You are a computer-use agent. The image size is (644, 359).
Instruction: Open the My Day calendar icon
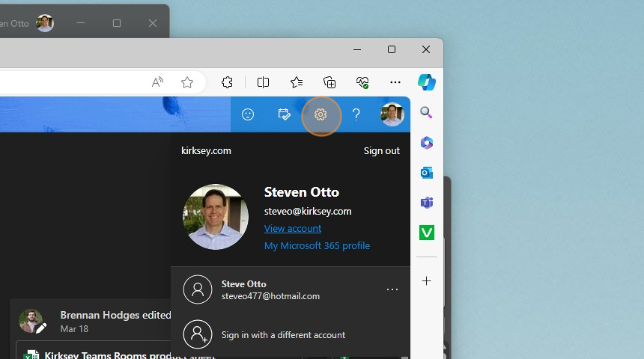tap(285, 114)
